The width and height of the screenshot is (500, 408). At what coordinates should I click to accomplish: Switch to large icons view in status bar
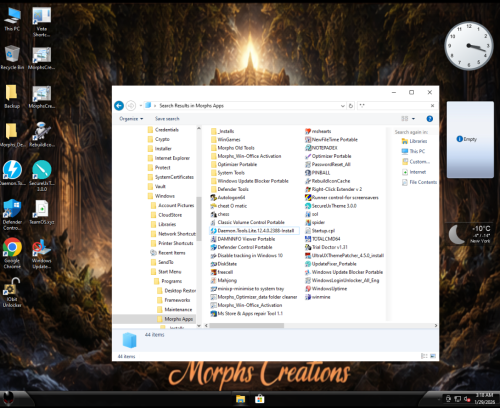coord(433,356)
